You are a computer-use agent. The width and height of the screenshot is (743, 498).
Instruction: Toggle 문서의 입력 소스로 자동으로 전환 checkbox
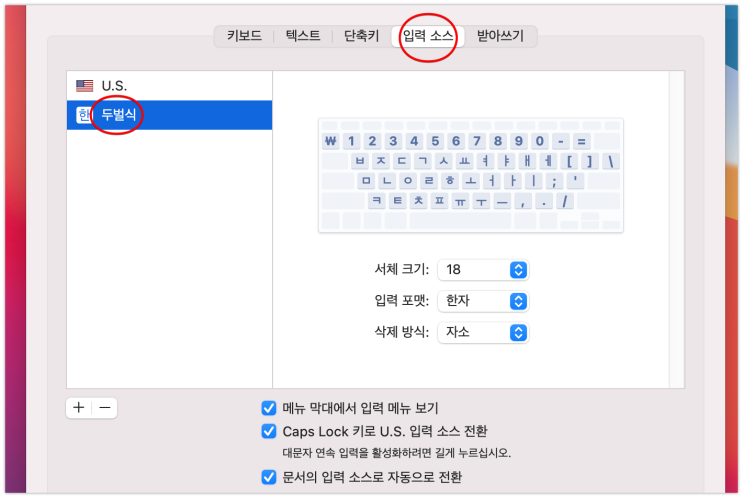coord(269,477)
